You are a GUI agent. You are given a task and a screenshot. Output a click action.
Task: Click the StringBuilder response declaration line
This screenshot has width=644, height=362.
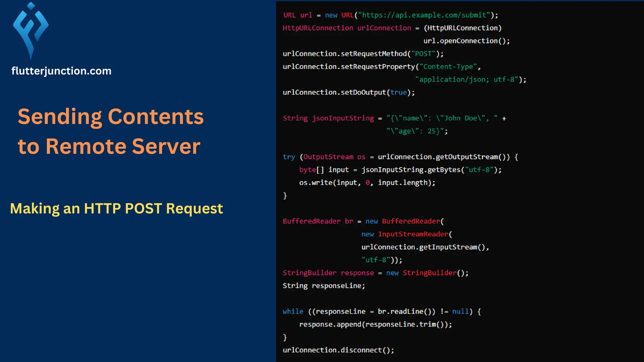click(375, 273)
